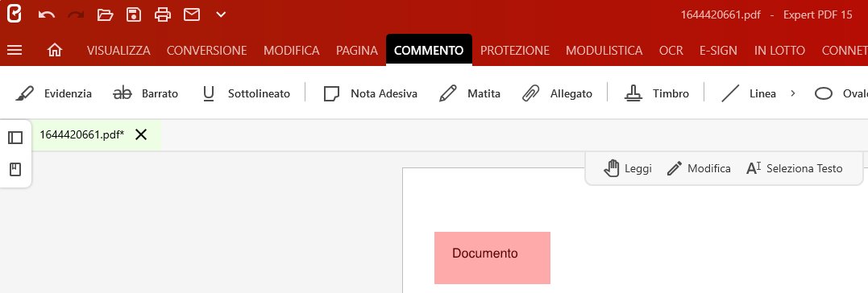
Task: Toggle the side panel icon
Action: coord(15,138)
